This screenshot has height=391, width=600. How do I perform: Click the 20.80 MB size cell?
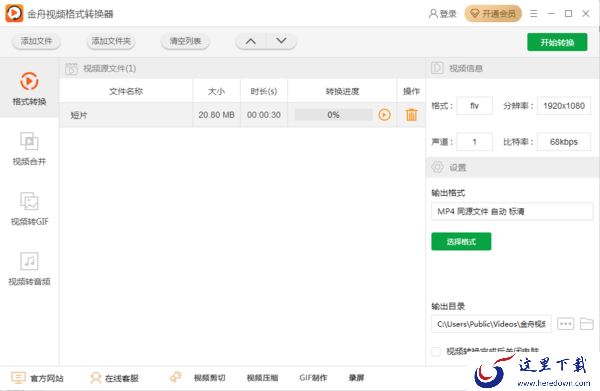click(216, 115)
